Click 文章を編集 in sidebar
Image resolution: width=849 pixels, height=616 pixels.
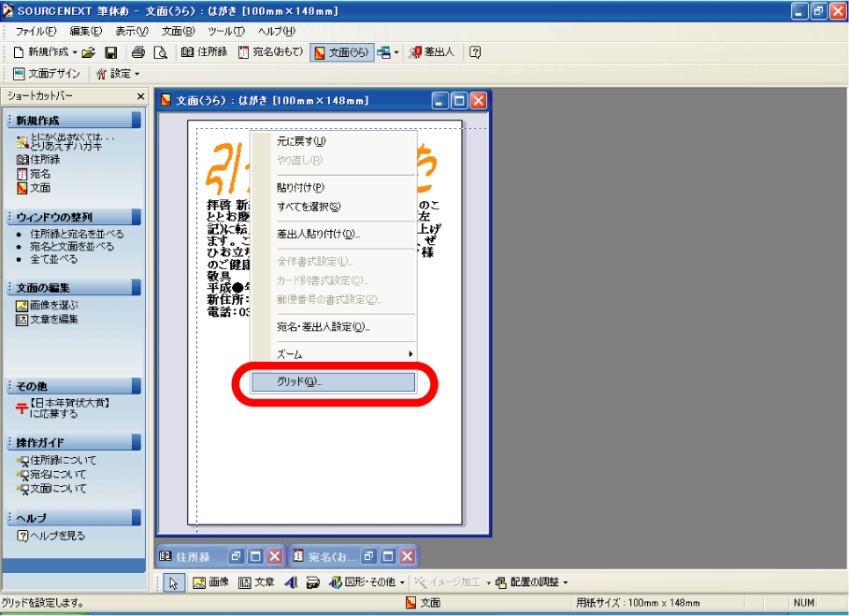coord(47,320)
